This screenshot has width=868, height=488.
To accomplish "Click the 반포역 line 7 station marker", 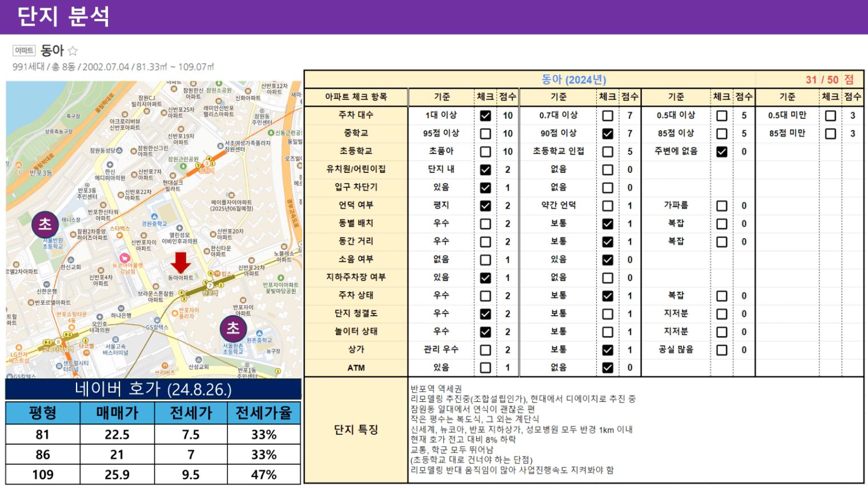I will tap(210, 285).
